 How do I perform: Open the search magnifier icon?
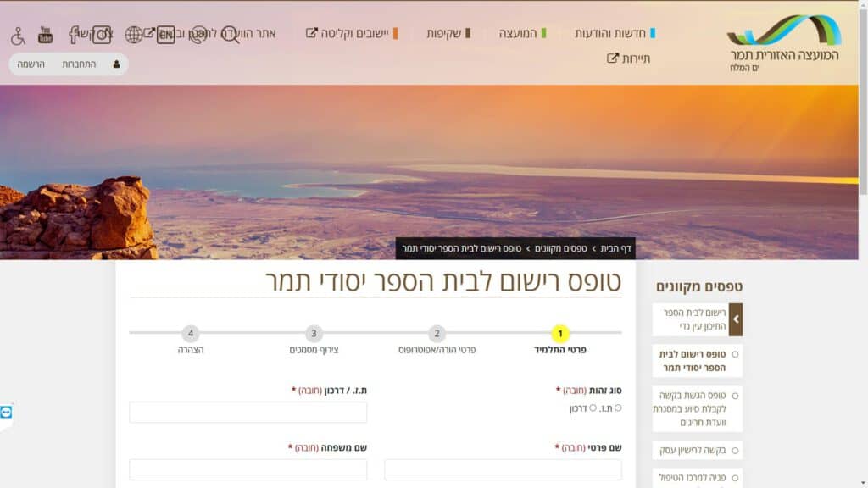coord(231,34)
